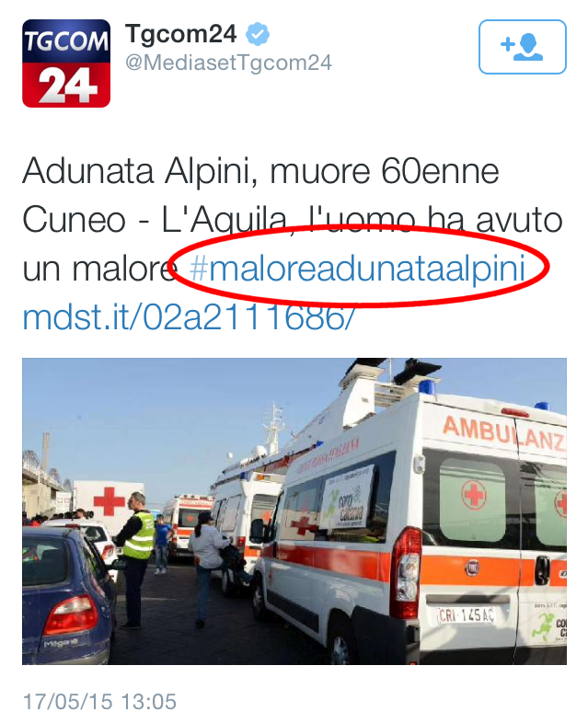Viewport: 588px width, 723px height.
Task: Click the red cross on ambulance rear window
Action: (x=474, y=495)
